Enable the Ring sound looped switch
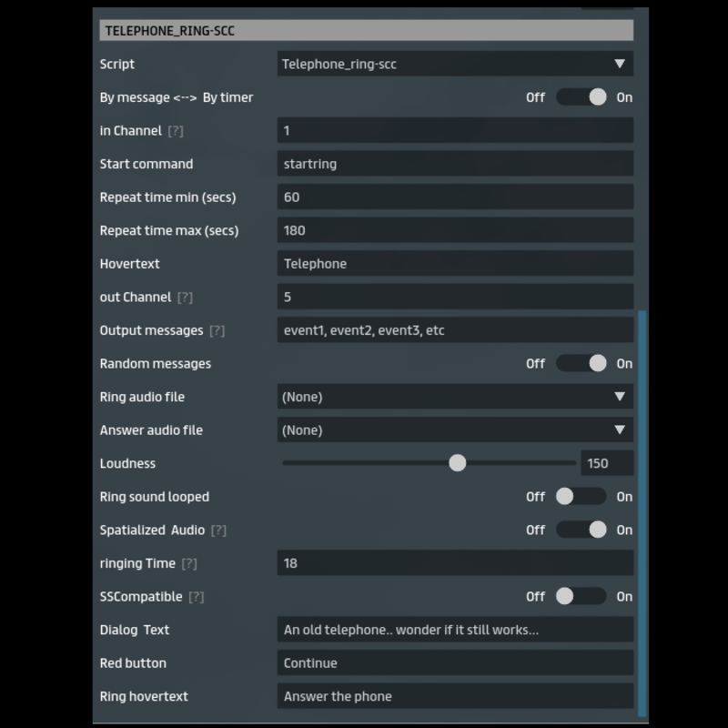This screenshot has width=728, height=728. 581,497
